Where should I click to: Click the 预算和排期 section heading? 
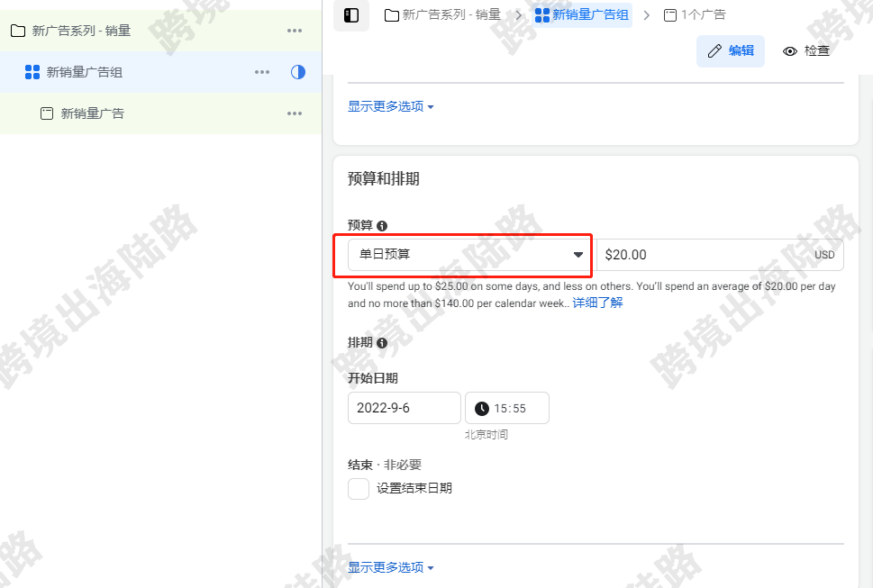(384, 178)
